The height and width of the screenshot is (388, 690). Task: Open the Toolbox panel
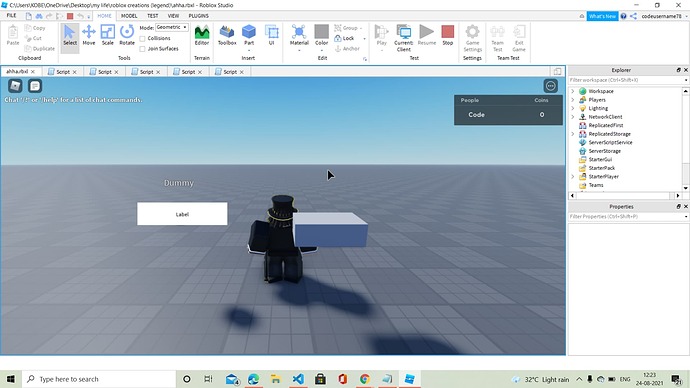tap(227, 35)
